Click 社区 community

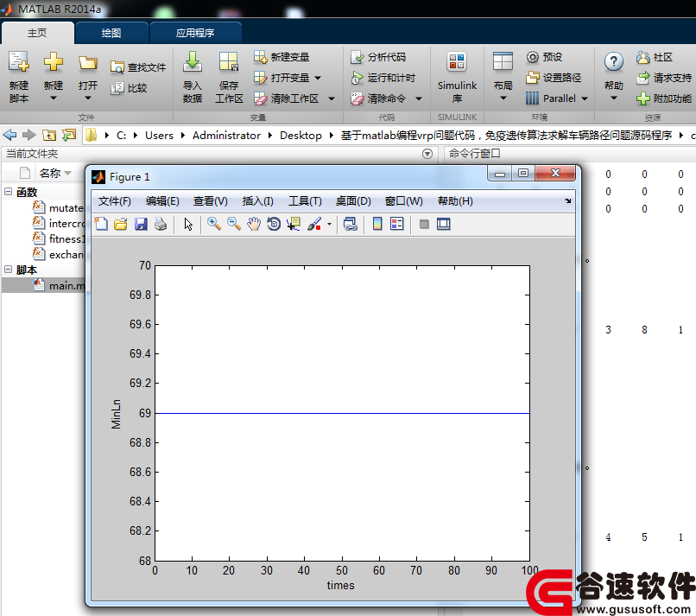point(655,57)
